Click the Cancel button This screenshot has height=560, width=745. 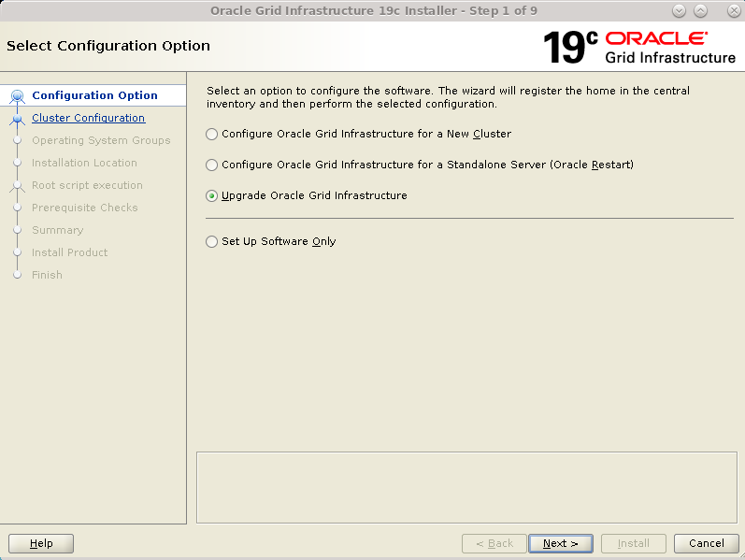pos(706,543)
